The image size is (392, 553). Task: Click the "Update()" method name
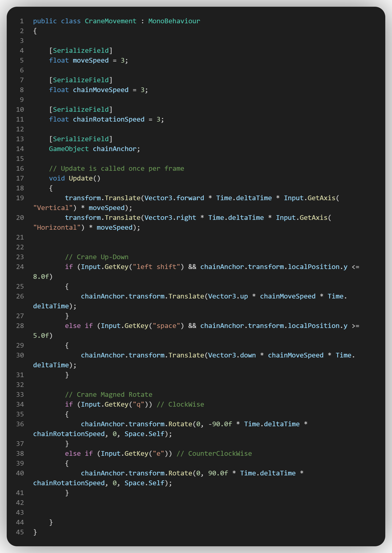[x=85, y=178]
